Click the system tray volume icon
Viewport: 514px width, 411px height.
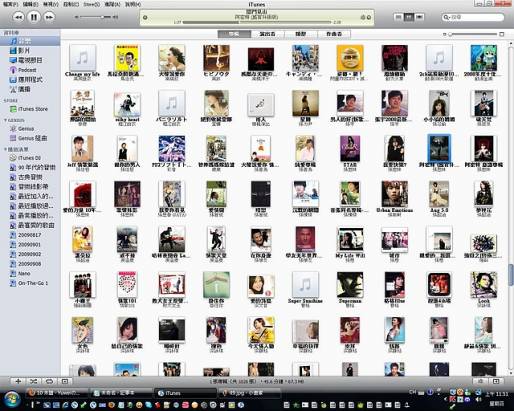479,399
